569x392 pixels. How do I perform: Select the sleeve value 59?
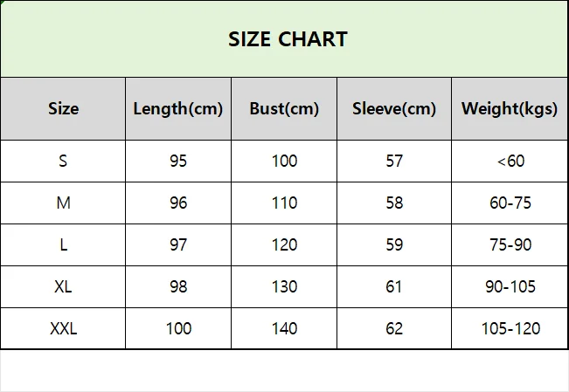(x=394, y=244)
